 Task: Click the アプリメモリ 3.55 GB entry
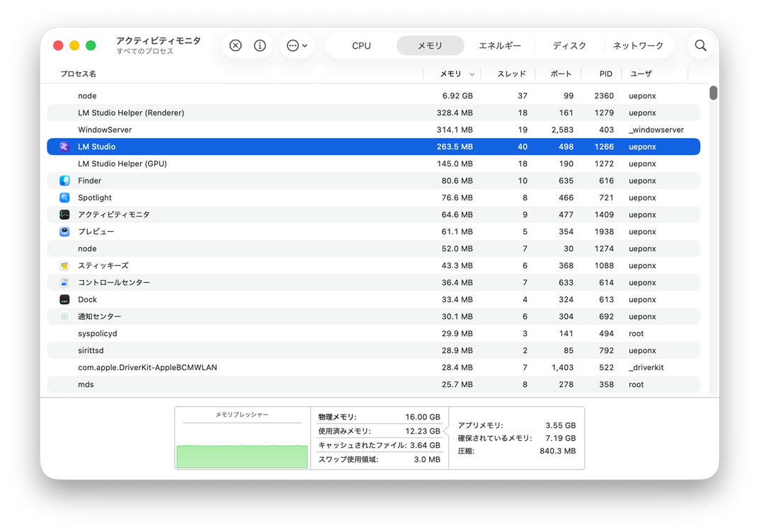(x=516, y=425)
